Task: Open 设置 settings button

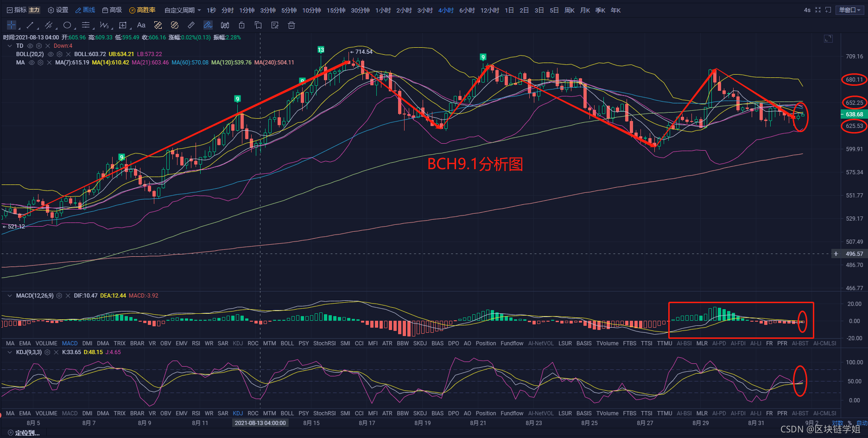Action: (x=58, y=10)
